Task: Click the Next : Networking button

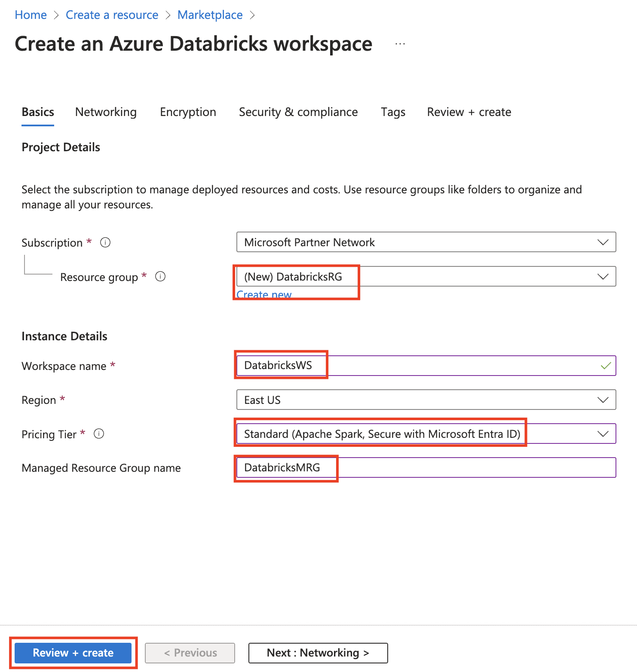Action: 318,653
